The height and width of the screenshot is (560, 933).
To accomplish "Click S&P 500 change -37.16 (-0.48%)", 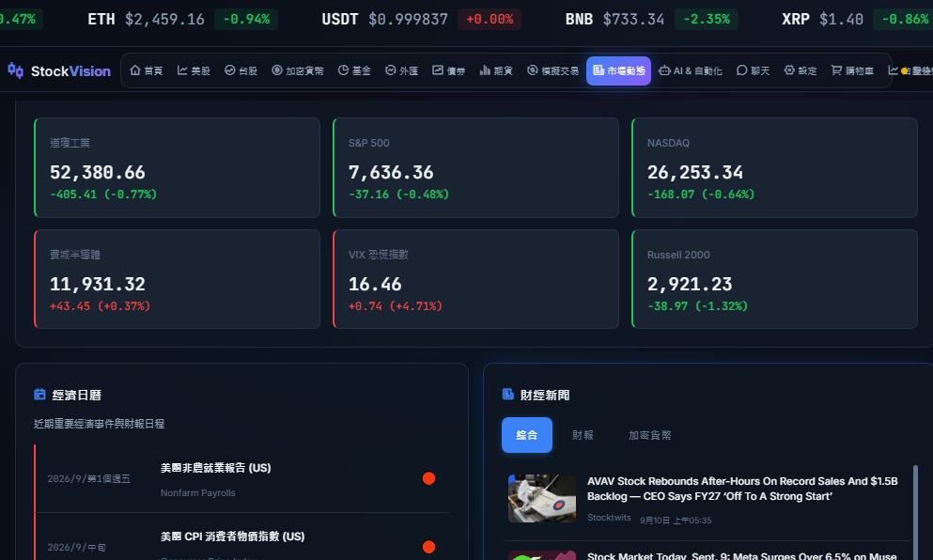I will coord(398,194).
